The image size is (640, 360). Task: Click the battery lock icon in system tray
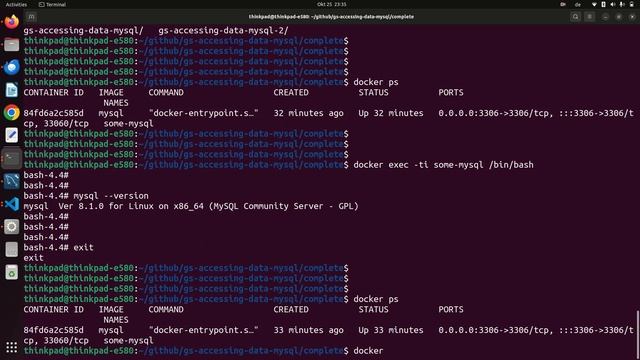tap(631, 4)
